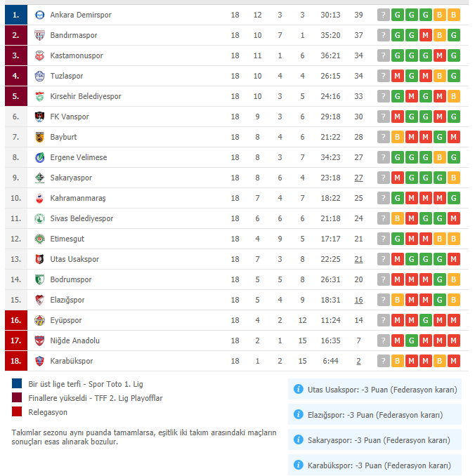Click info icon next to Elazığspor penalty
This screenshot has width=475, height=476.
pos(299,414)
